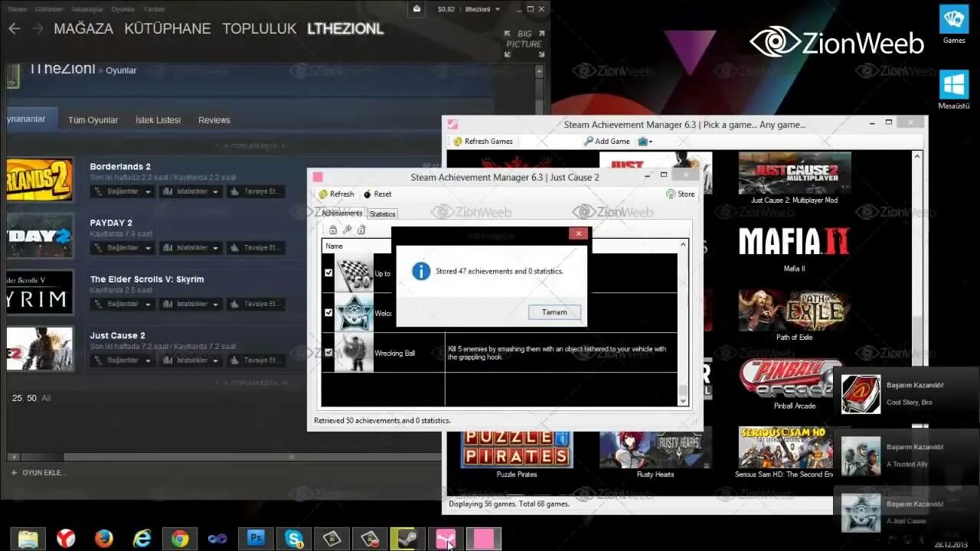The height and width of the screenshot is (551, 980).
Task: Select the Rusty Hearts game tile
Action: pyautogui.click(x=655, y=453)
